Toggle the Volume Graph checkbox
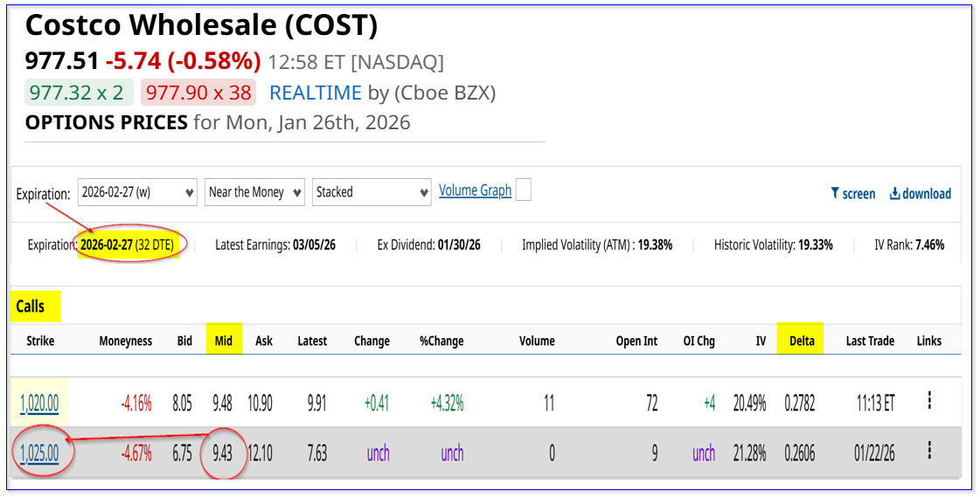Screen dimensions: 980x497 523,190
